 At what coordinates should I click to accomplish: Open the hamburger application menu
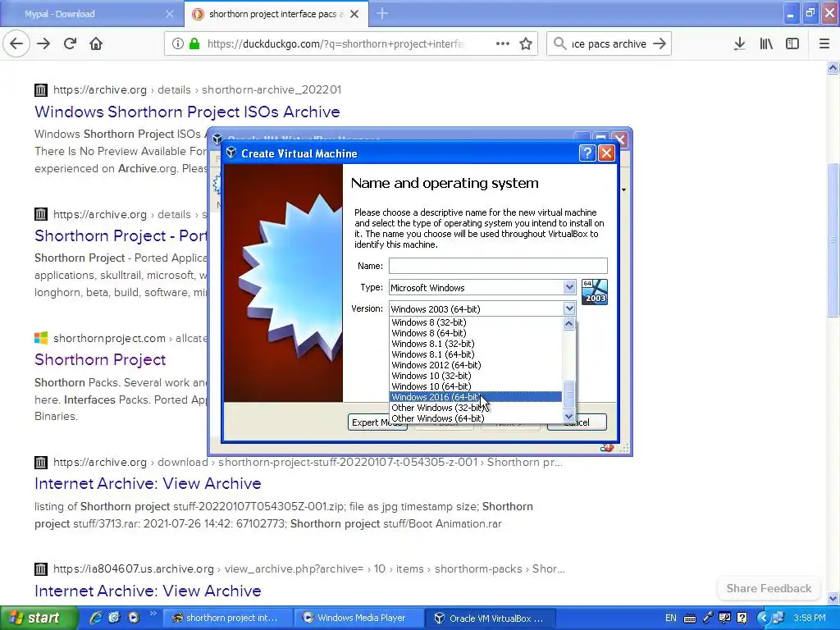point(824,43)
